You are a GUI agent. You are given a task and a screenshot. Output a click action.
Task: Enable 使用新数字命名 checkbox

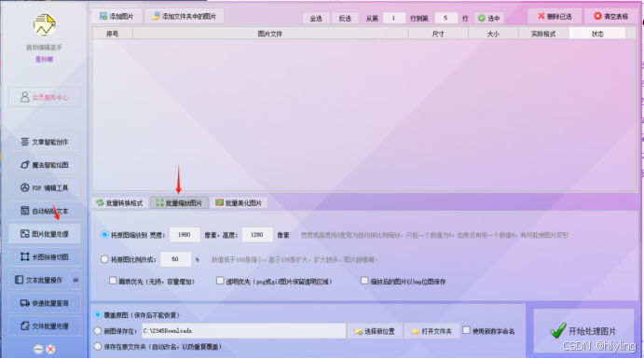click(466, 330)
